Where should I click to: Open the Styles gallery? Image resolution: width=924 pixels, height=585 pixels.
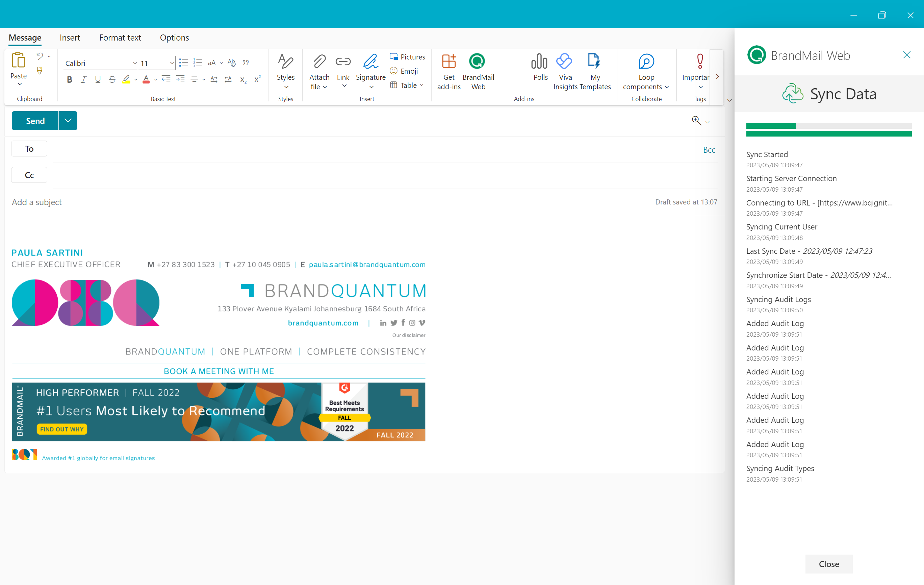pos(285,71)
